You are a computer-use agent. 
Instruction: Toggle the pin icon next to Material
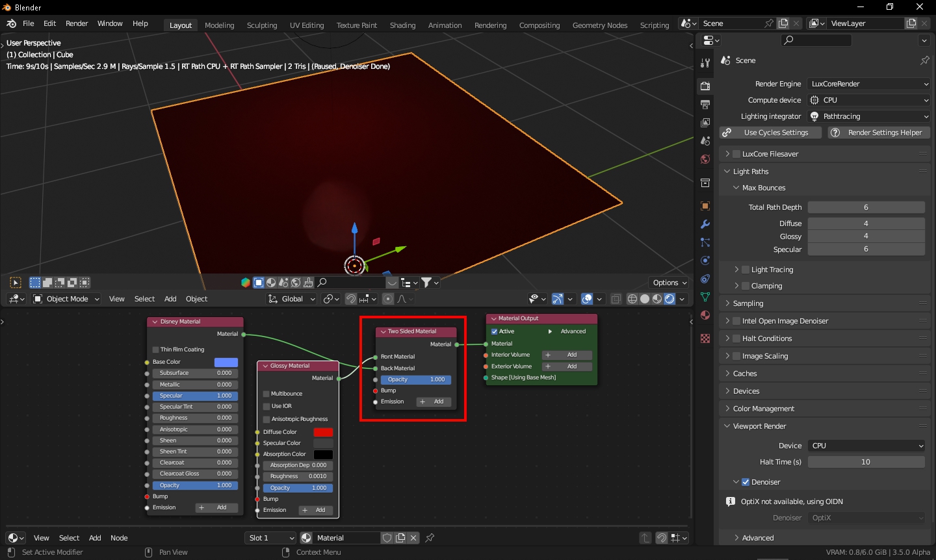coord(430,538)
